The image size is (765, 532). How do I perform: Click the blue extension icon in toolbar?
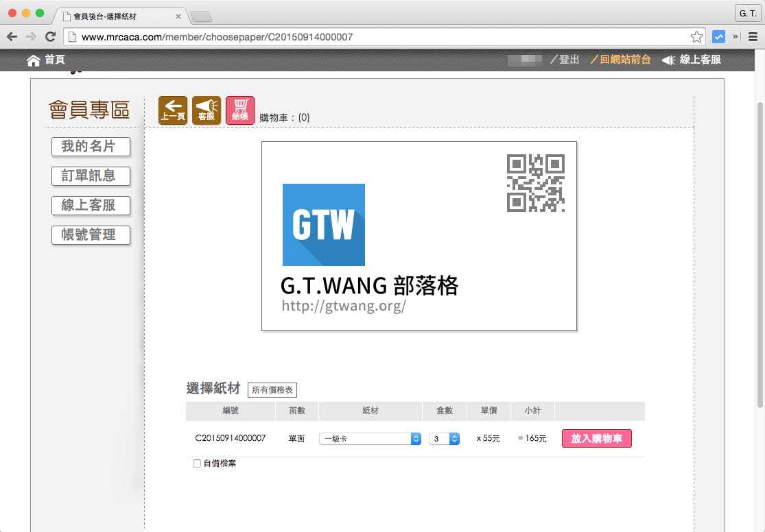coord(718,37)
